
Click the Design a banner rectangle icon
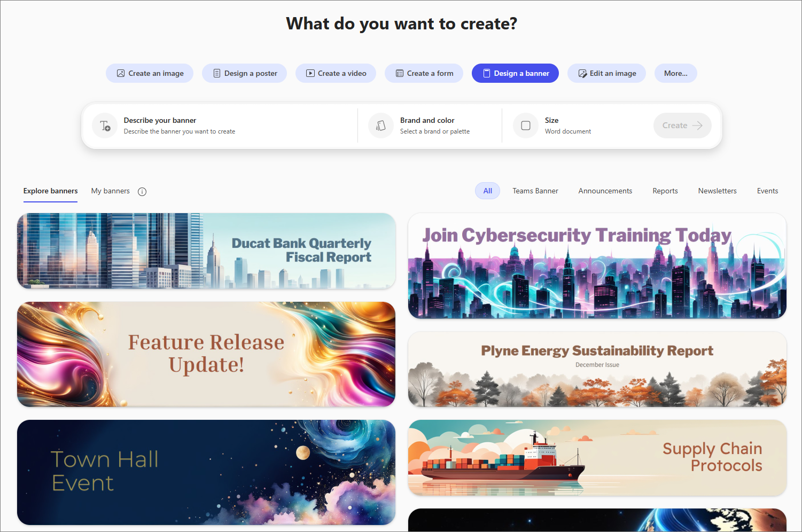pos(487,73)
